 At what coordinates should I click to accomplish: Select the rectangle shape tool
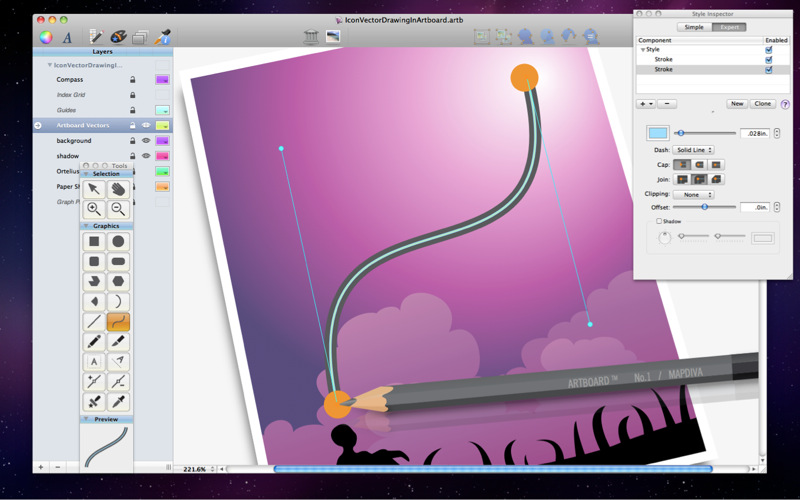tap(94, 241)
